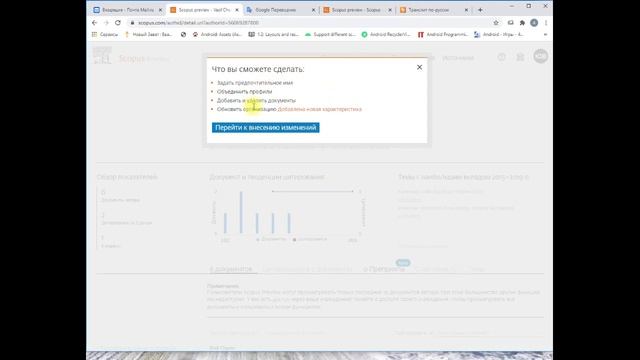This screenshot has width=640, height=360.
Task: Go back to previous page
Action: point(95,23)
